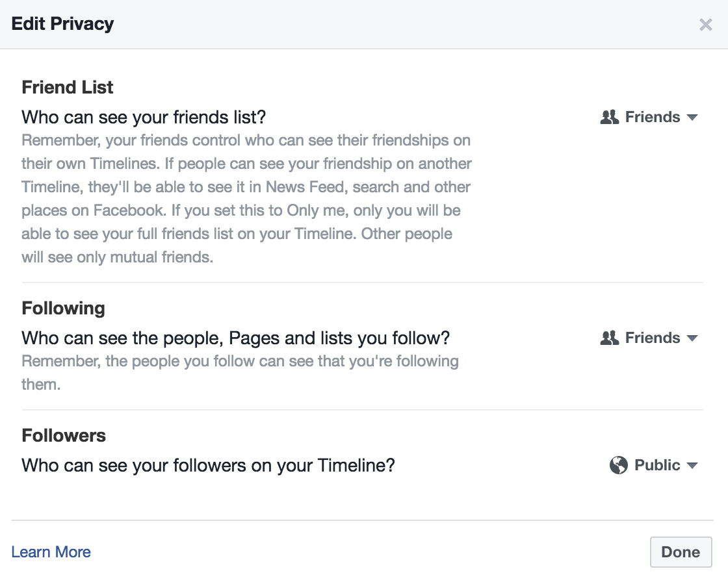Screen dimensions: 728x582
Task: Click the people icon beside Friend List setting
Action: click(x=610, y=117)
